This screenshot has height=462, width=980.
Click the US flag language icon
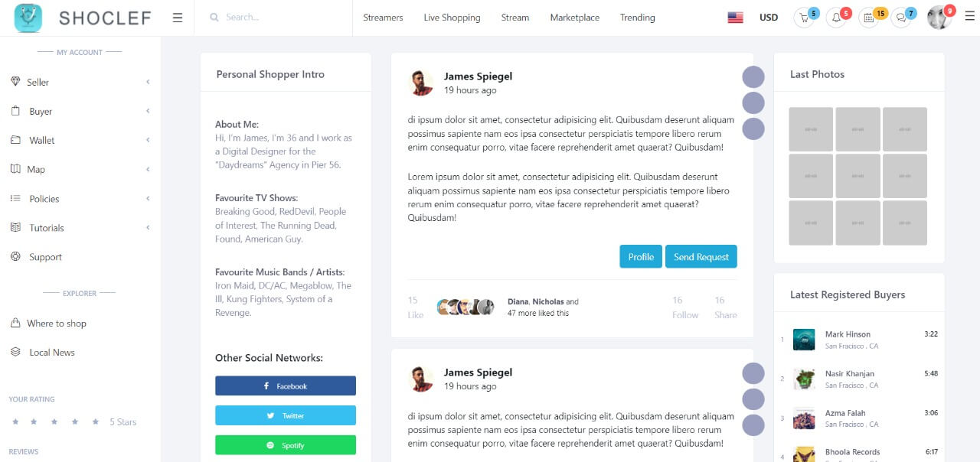pyautogui.click(x=735, y=18)
